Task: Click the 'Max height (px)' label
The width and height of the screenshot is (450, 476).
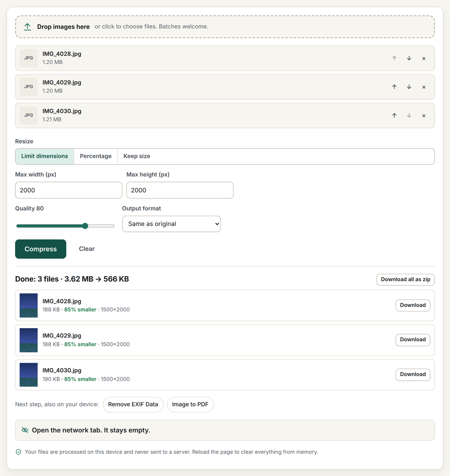Action: (148, 174)
